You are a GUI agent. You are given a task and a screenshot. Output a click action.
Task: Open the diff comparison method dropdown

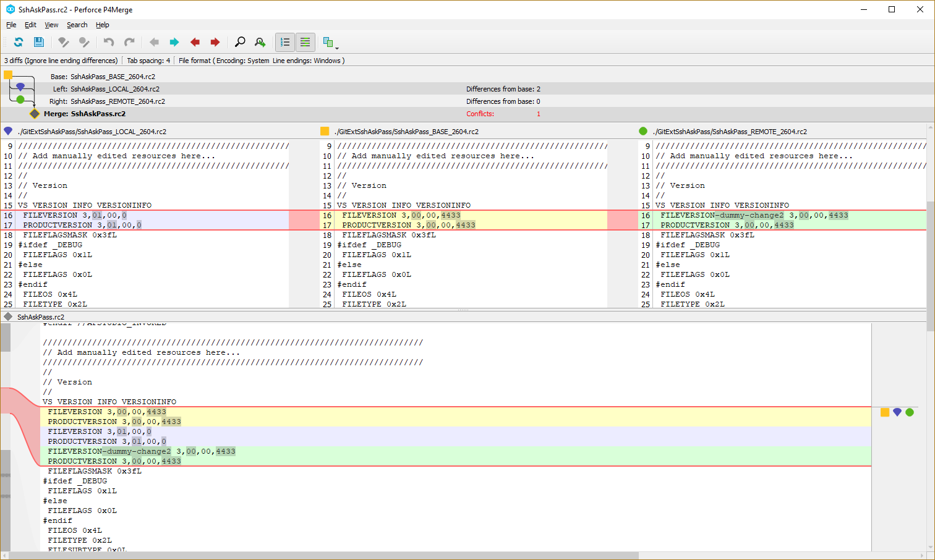coord(330,43)
